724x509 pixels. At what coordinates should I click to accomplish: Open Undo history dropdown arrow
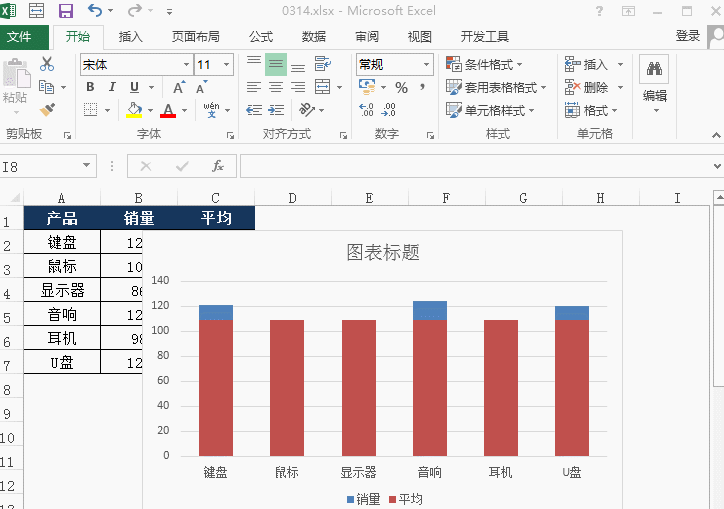click(x=110, y=11)
